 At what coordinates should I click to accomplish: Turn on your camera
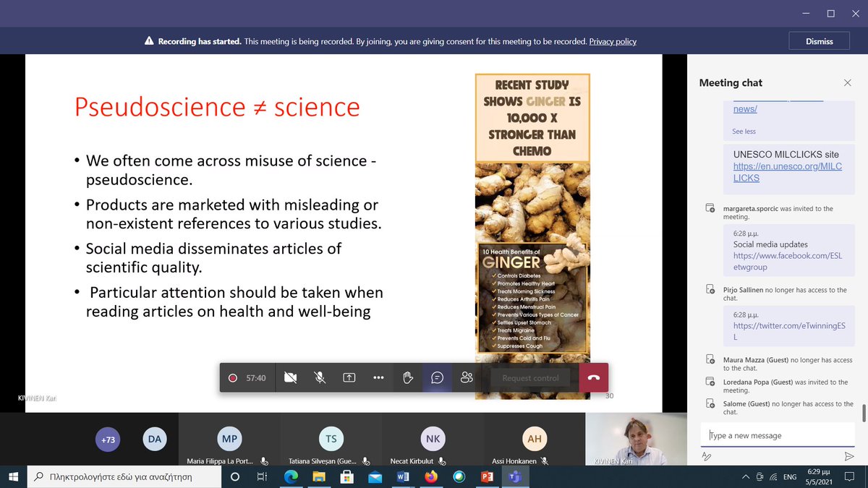(291, 377)
